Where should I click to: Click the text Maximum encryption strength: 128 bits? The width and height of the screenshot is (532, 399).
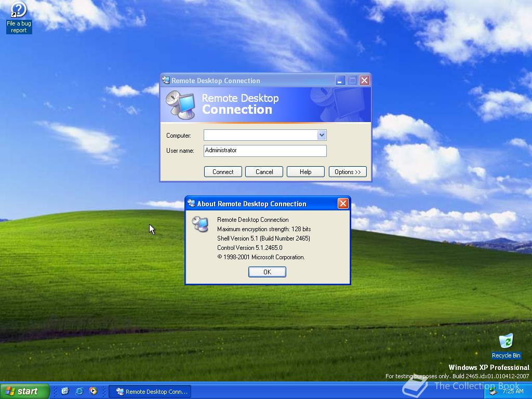pos(264,229)
